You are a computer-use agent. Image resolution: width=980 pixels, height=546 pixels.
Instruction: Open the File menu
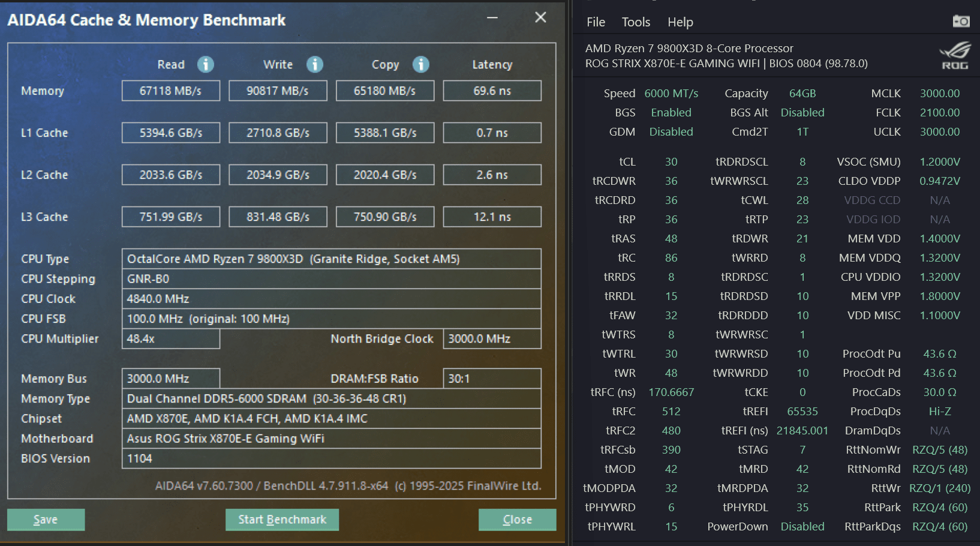[596, 22]
